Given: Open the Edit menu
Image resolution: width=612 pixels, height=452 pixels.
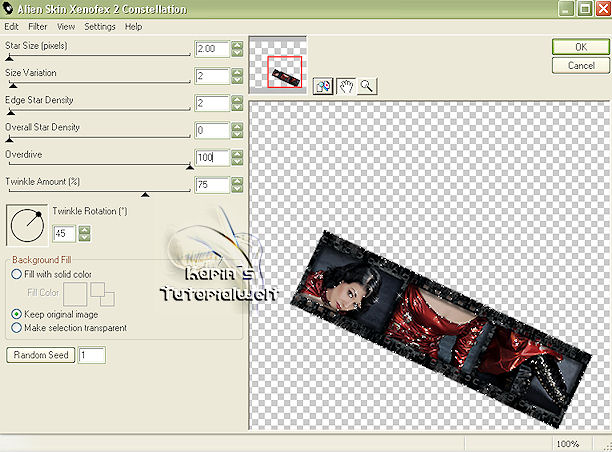Looking at the screenshot, I should tap(11, 27).
